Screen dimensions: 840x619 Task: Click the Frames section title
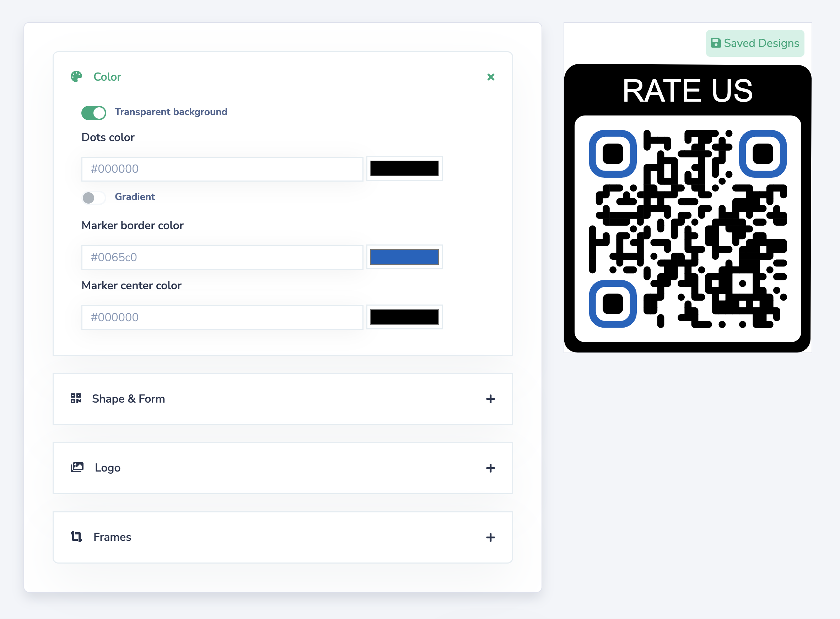tap(112, 537)
